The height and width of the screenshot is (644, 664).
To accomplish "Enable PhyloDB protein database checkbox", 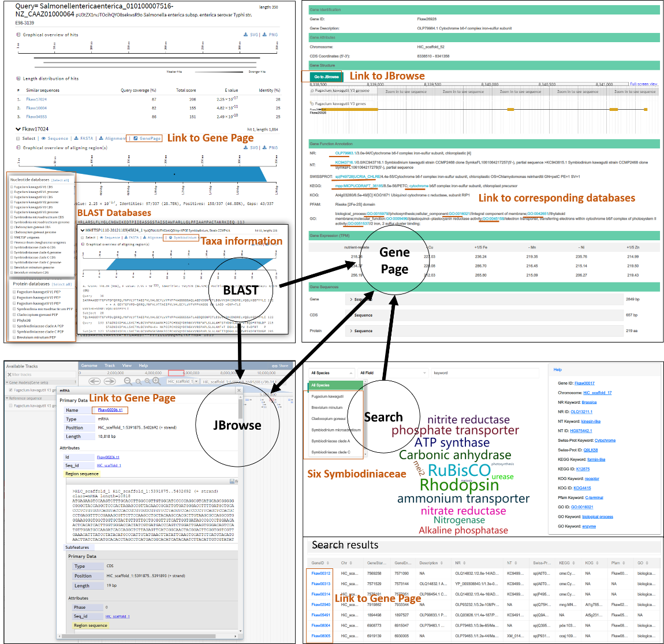I will [x=14, y=321].
